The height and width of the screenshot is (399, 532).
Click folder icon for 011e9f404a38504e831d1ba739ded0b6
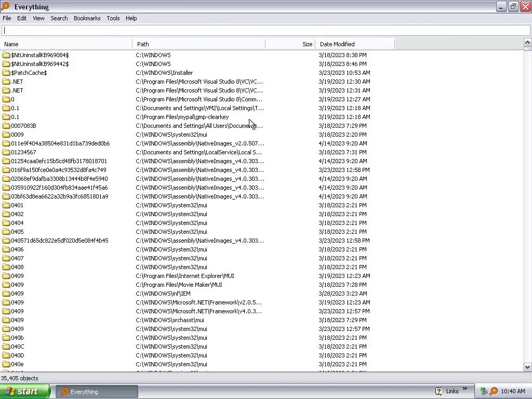coord(6,143)
